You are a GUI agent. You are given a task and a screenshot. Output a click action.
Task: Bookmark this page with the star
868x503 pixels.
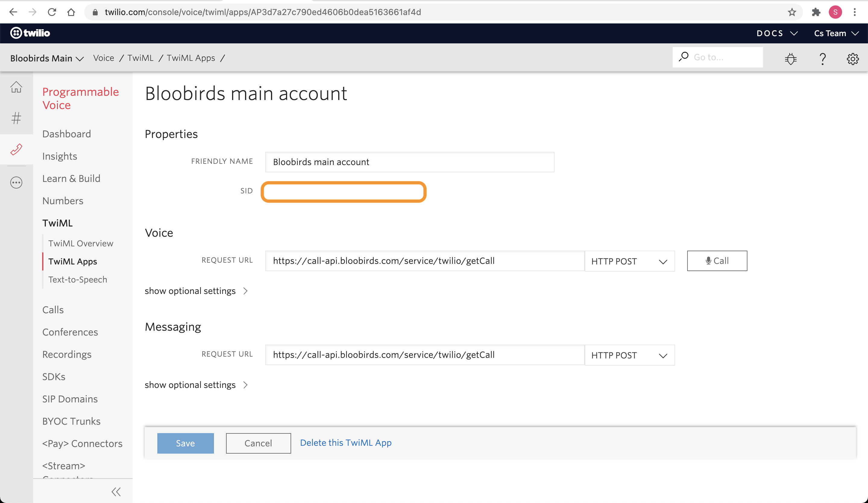point(792,12)
